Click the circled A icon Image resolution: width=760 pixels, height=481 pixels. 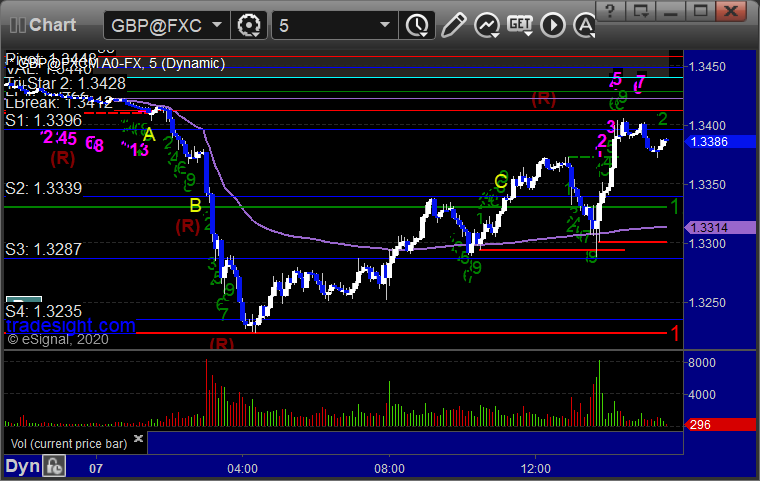click(585, 25)
